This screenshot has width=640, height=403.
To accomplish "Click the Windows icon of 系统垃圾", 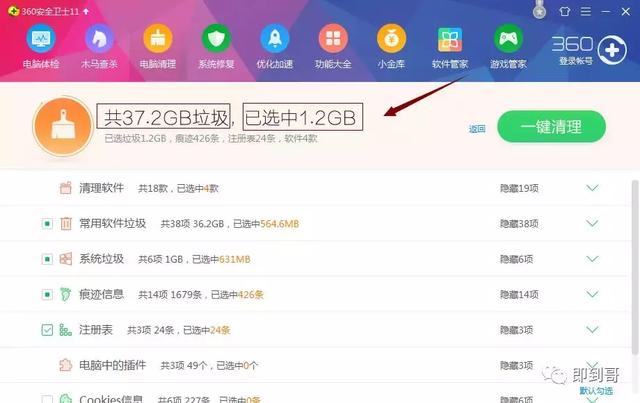I will click(66, 259).
